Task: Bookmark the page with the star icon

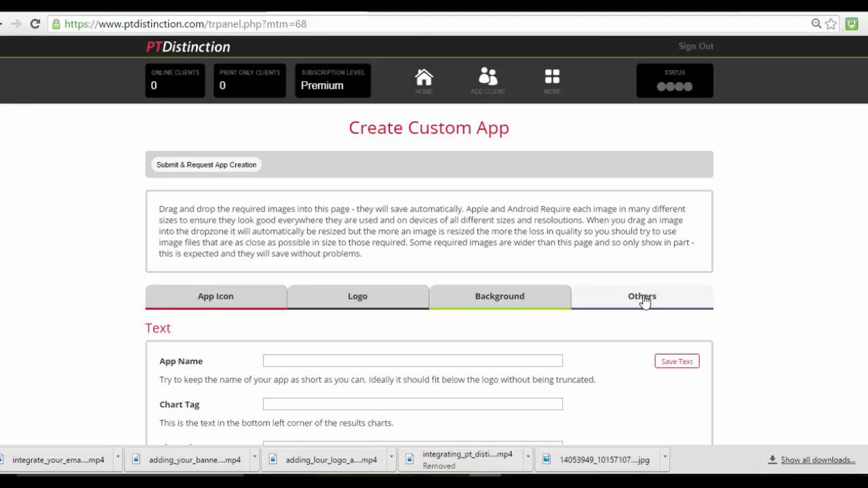Action: pos(831,24)
